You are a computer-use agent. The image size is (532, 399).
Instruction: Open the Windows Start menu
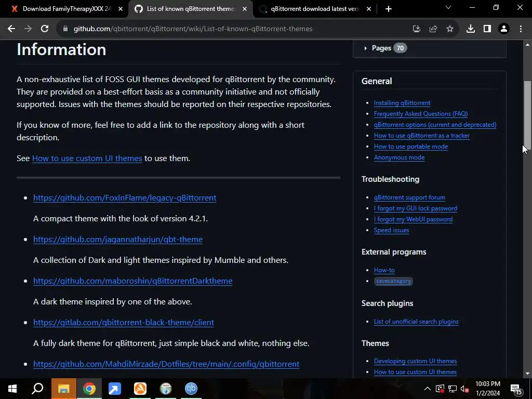[x=12, y=389]
